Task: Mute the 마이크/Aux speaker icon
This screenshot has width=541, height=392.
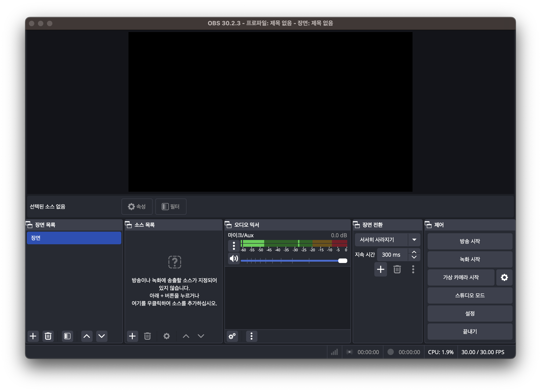Action: 234,258
